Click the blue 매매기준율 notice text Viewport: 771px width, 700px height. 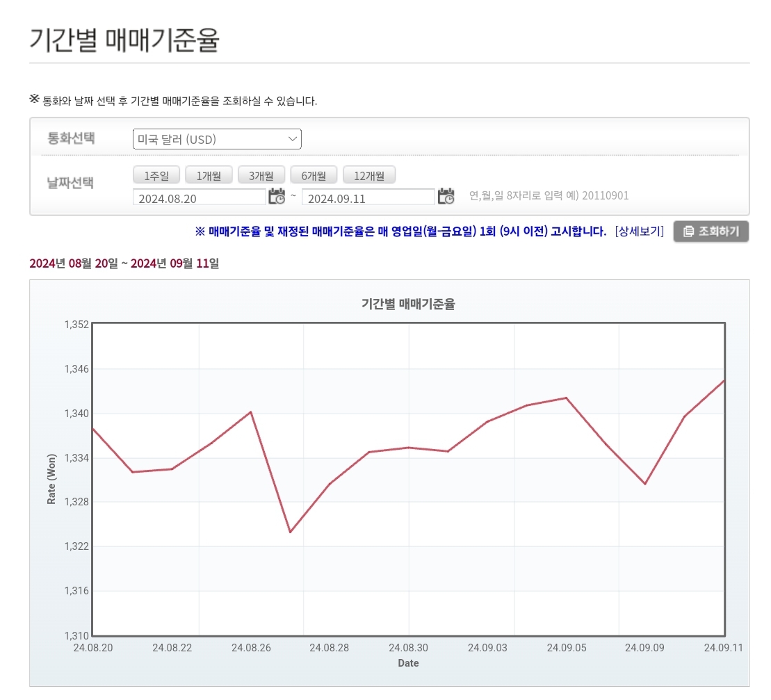click(x=400, y=231)
